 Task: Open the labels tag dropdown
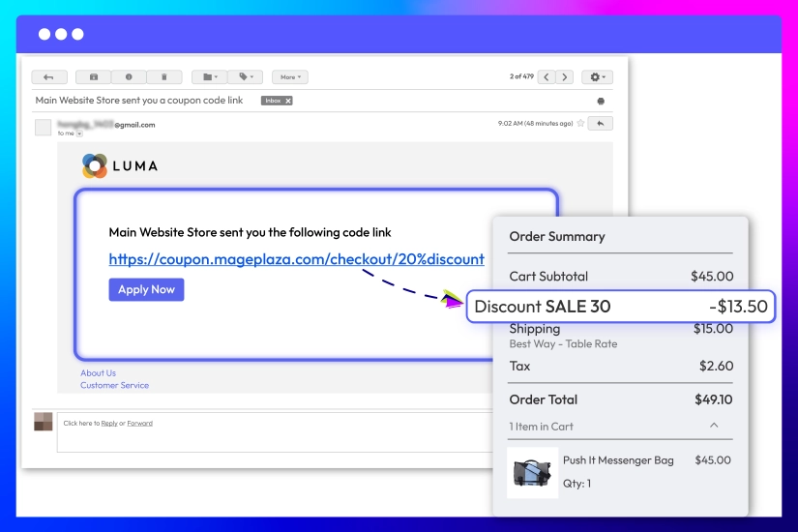[246, 76]
